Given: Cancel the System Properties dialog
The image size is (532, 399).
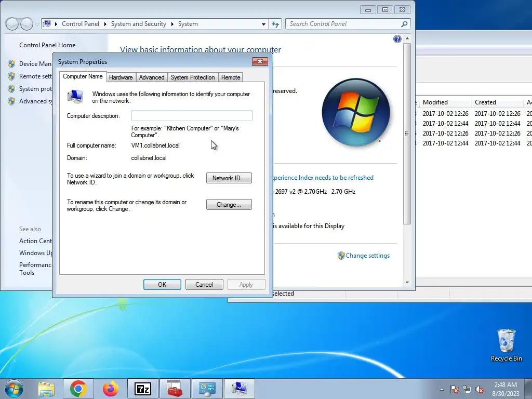Looking at the screenshot, I should [x=204, y=284].
